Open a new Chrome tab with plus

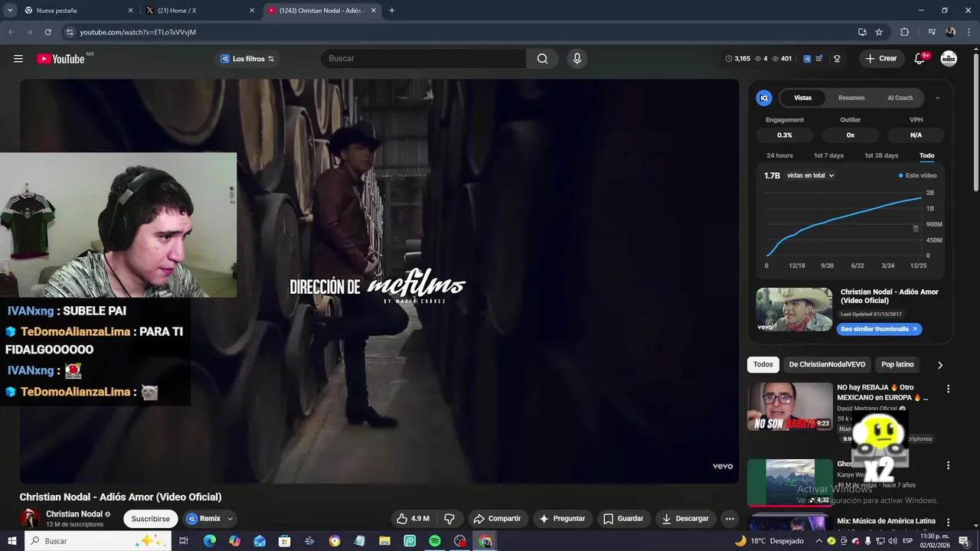(392, 11)
